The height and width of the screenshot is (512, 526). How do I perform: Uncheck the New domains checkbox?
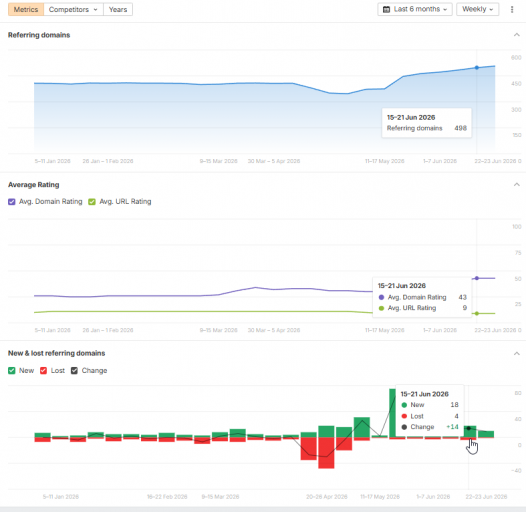(x=12, y=370)
